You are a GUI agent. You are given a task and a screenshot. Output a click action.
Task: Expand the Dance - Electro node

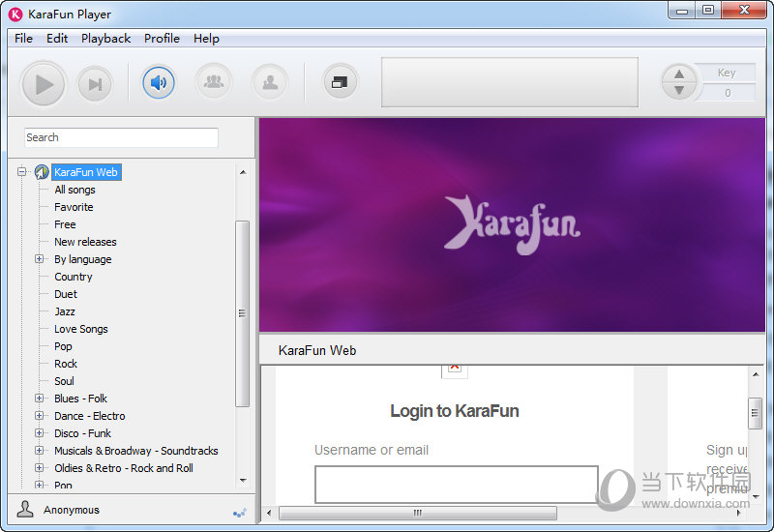39,416
